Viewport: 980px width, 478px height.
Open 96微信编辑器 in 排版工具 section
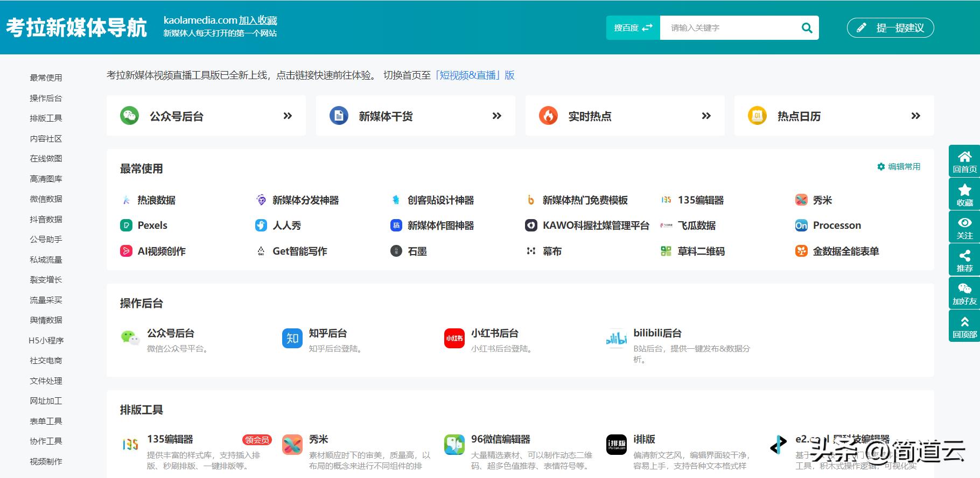click(501, 439)
